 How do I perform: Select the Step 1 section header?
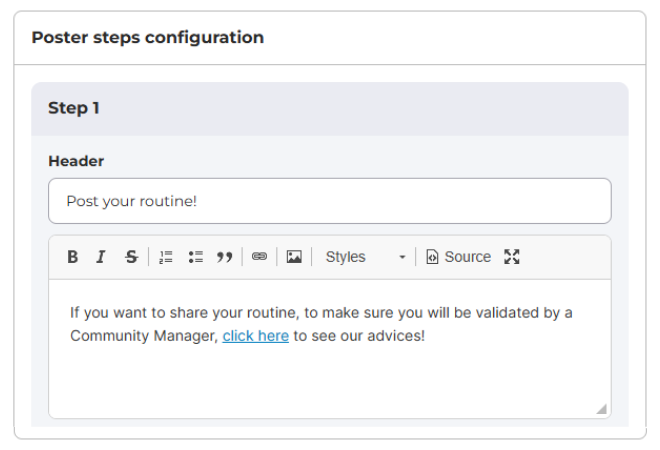coord(74,108)
